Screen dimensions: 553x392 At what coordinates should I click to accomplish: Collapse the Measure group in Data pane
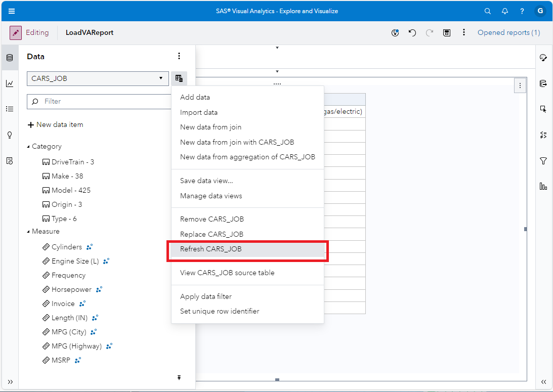click(29, 231)
